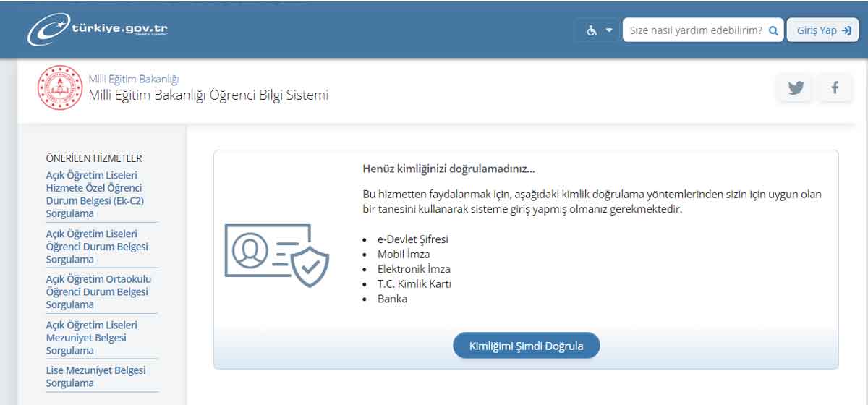This screenshot has width=868, height=405.
Task: Click the ÖNERİLEN HİZMETLER sidebar heading
Action: coord(94,158)
